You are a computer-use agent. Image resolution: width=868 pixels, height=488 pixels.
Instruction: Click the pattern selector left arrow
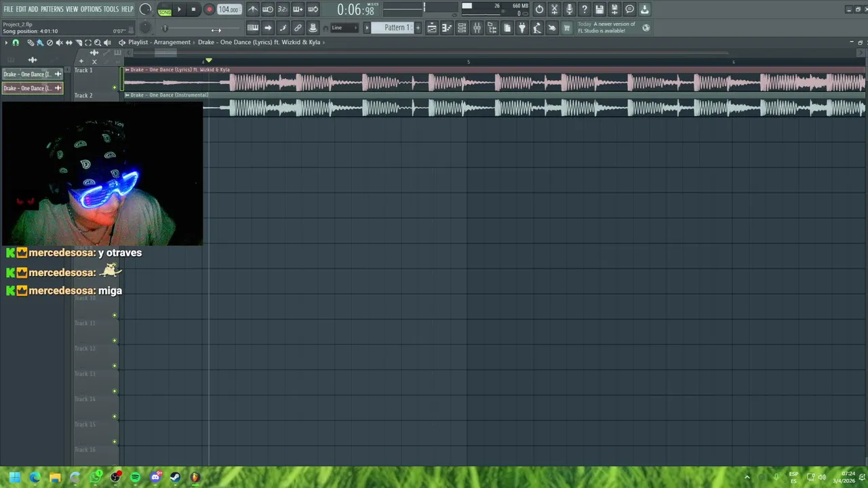367,28
